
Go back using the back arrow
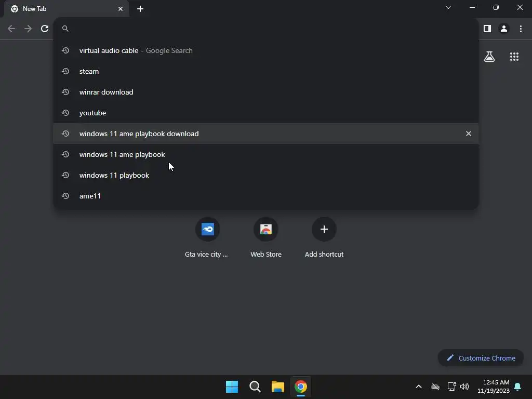11,29
